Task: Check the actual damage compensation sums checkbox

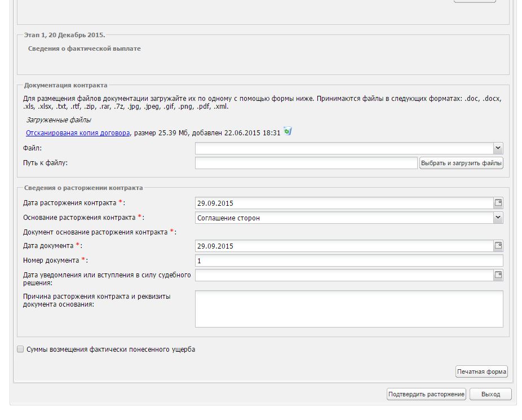Action: [x=20, y=349]
